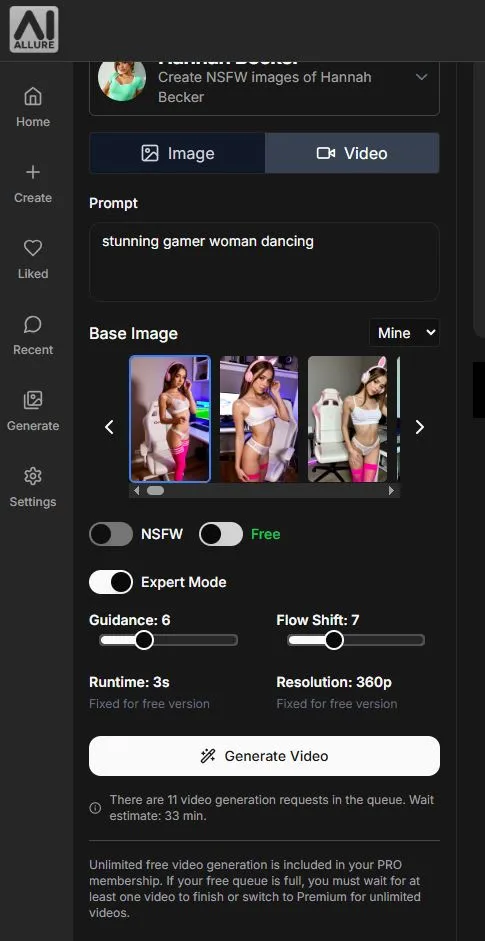Open the Mine base image dropdown

(404, 332)
